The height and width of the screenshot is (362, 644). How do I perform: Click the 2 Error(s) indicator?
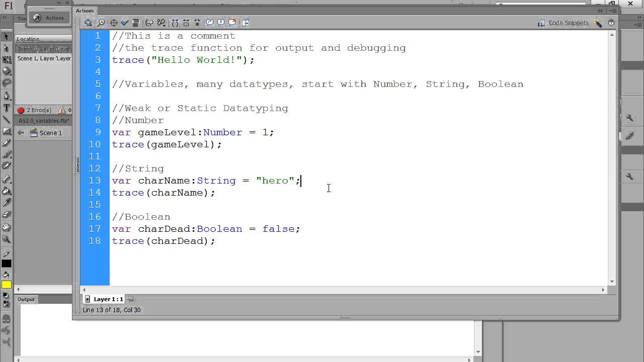click(35, 110)
